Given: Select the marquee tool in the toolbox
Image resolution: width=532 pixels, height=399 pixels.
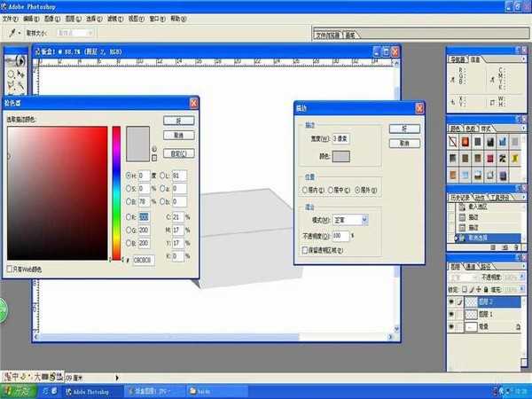Looking at the screenshot, I should 11,74.
